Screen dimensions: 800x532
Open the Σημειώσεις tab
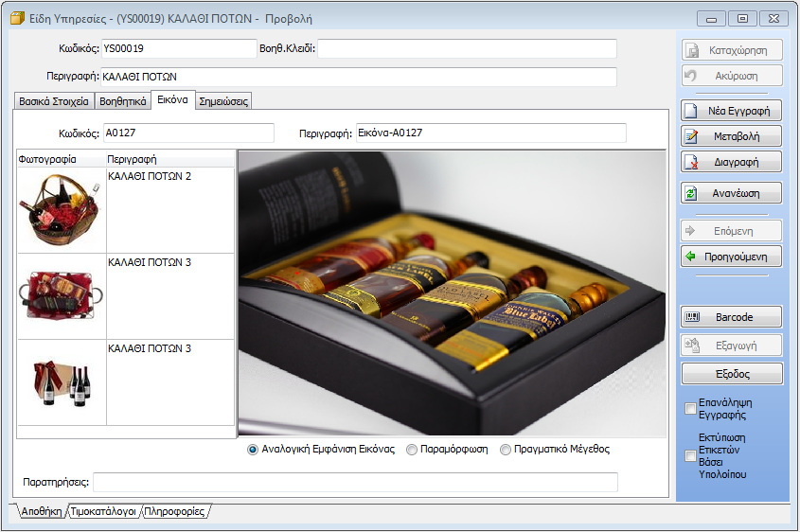pyautogui.click(x=223, y=101)
